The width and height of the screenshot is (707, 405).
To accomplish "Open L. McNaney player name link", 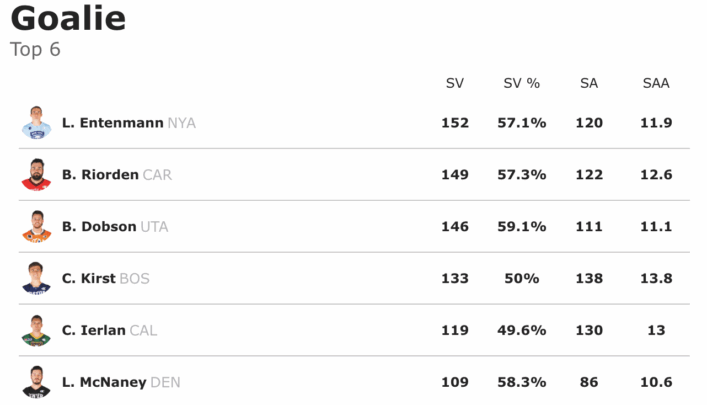I will (x=104, y=382).
